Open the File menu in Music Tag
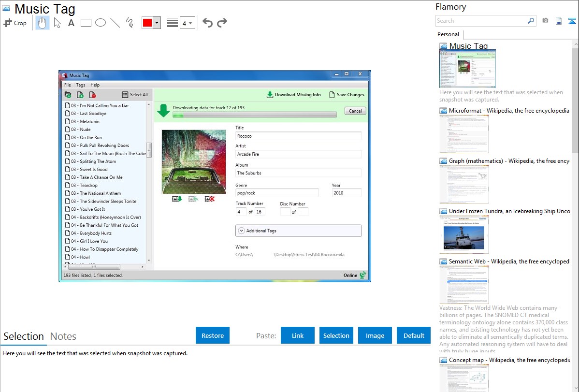 [68, 85]
